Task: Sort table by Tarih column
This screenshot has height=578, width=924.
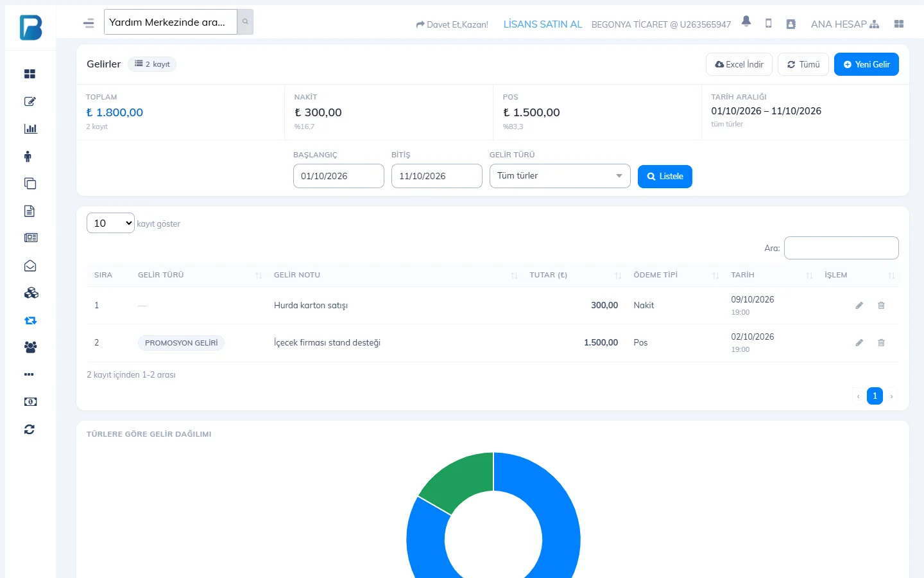Action: pos(770,275)
